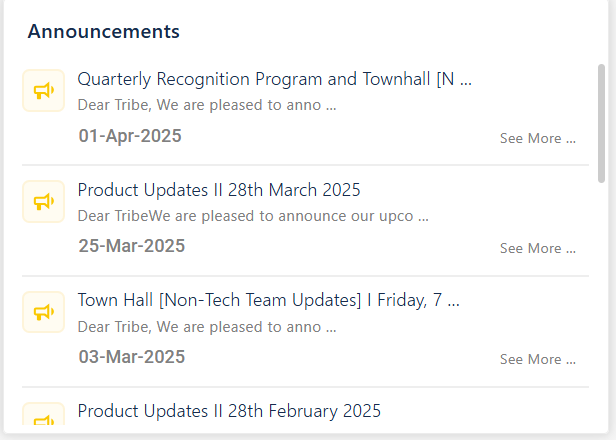Click megaphone icon beside Product Updates 28th March
Viewport: 616px width, 440px height.
[43, 202]
